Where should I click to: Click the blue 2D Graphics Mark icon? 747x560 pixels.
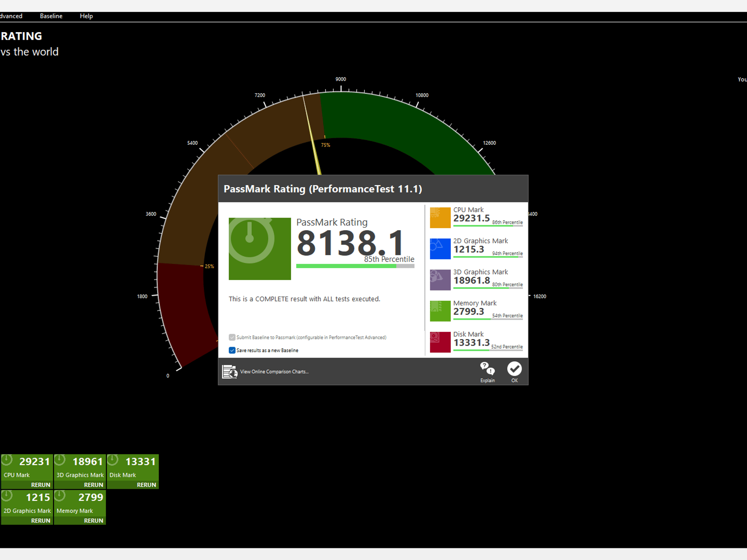[x=440, y=249]
